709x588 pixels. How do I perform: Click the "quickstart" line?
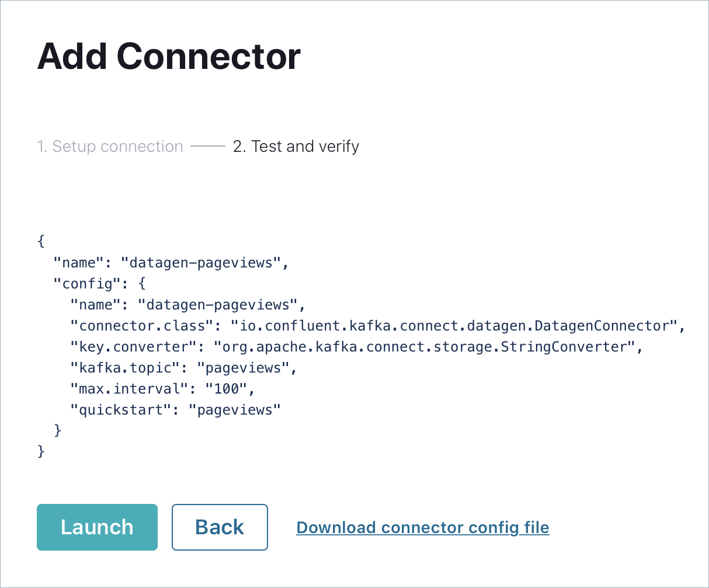point(175,410)
